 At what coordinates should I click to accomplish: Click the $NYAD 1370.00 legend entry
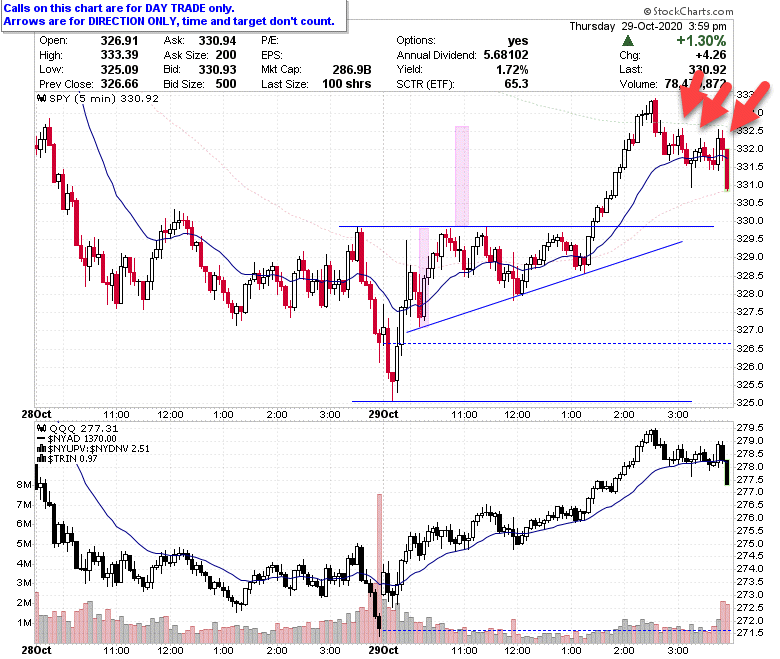click(82, 439)
